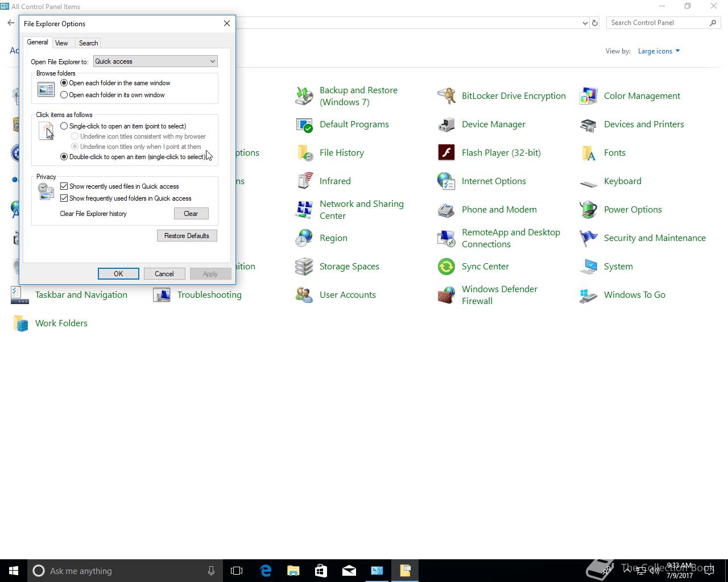Click the BitLocker Drive Encryption icon
This screenshot has width=728, height=582.
pyautogui.click(x=446, y=96)
